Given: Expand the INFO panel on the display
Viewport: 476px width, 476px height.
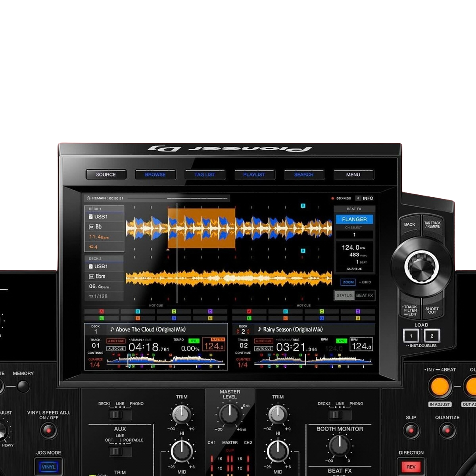Looking at the screenshot, I should click(365, 198).
